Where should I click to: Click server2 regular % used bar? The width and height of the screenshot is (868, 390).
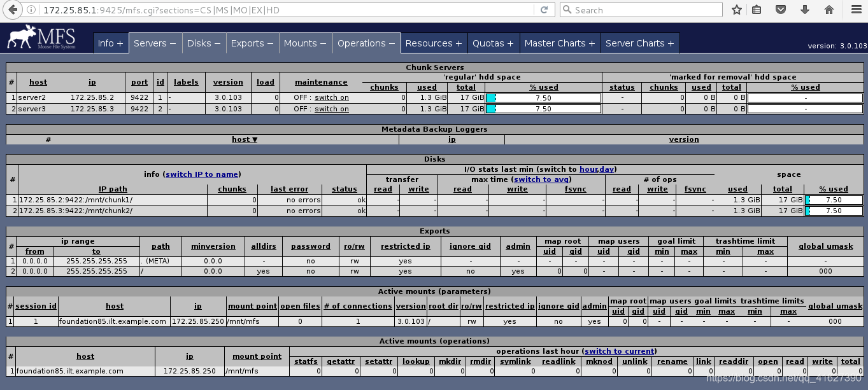point(543,98)
